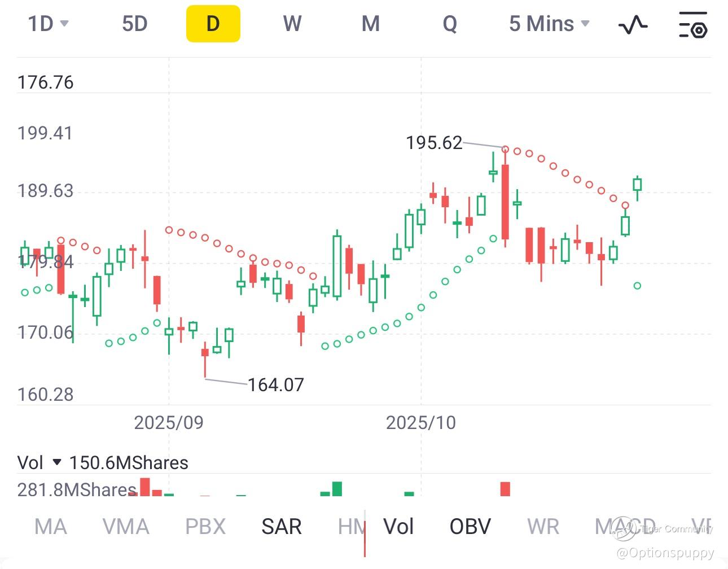
Task: Open the Vol indicator dropdown arrow
Action: coord(56,462)
